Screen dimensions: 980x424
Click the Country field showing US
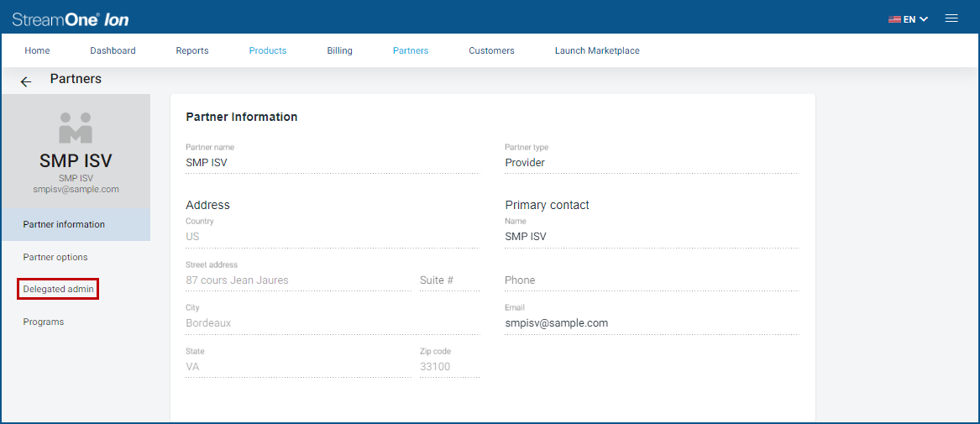[333, 237]
